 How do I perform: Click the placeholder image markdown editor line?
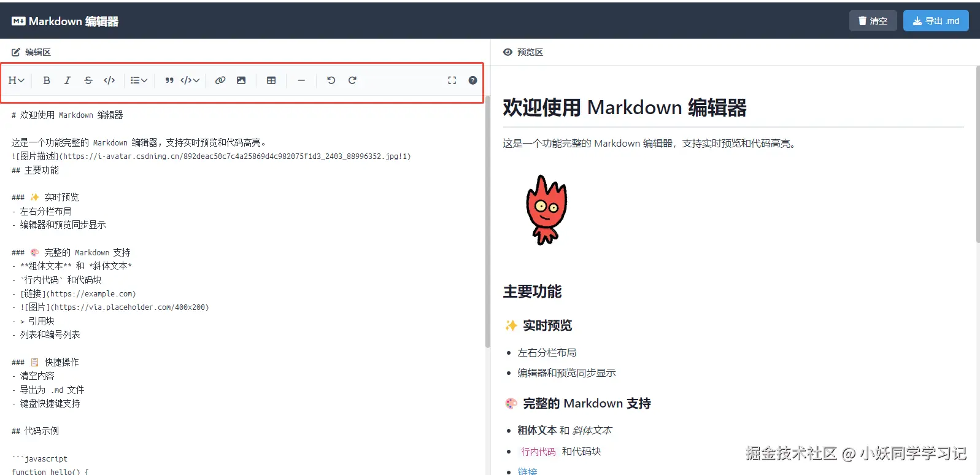(x=110, y=307)
